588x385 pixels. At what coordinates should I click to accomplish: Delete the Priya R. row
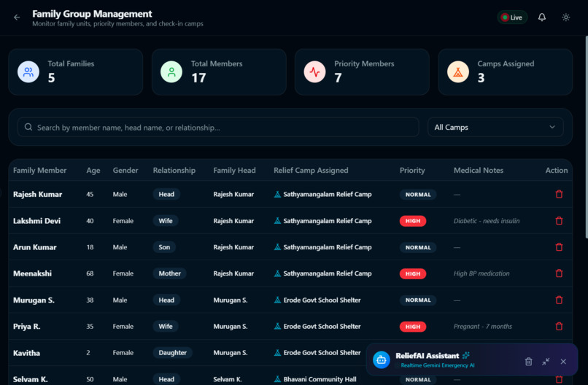tap(559, 326)
